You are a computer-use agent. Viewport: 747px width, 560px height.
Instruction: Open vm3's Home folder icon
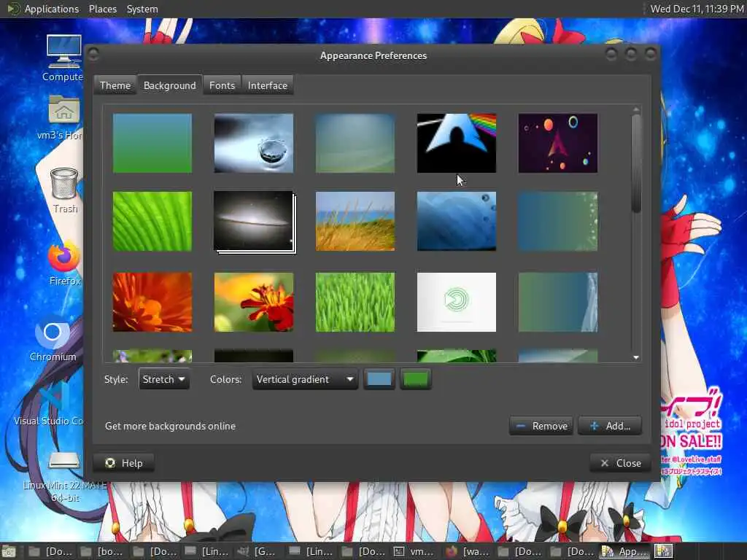pyautogui.click(x=64, y=117)
